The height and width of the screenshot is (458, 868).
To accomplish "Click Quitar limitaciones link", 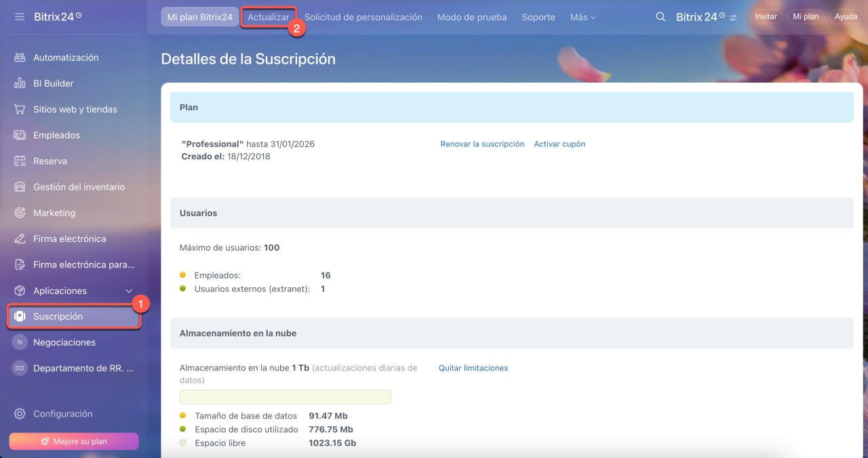I will 473,368.
